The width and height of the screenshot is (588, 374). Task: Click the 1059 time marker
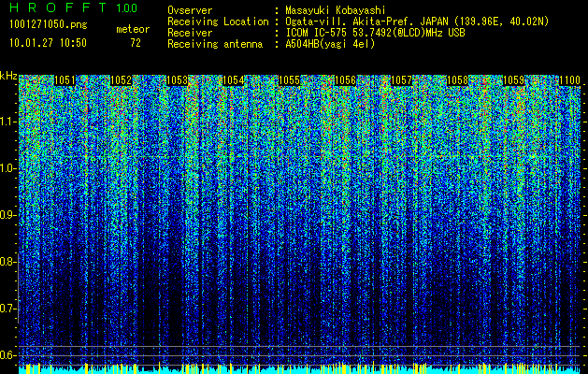tap(513, 80)
